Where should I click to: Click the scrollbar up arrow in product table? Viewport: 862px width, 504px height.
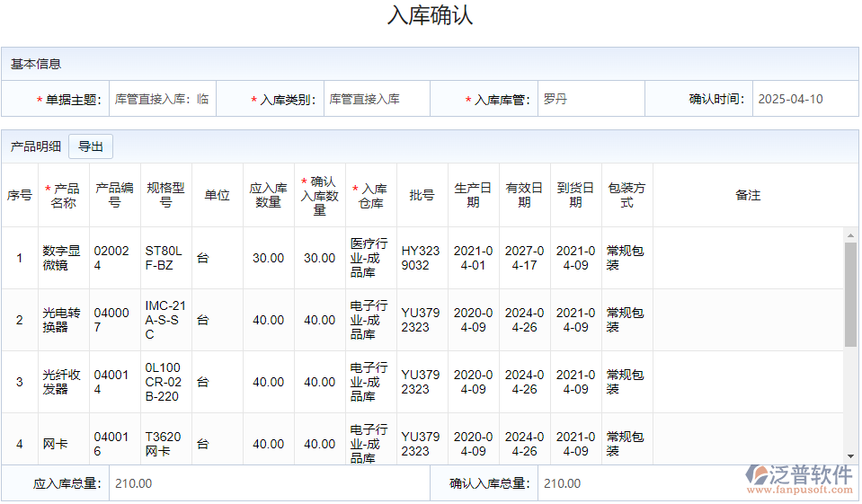click(x=850, y=235)
